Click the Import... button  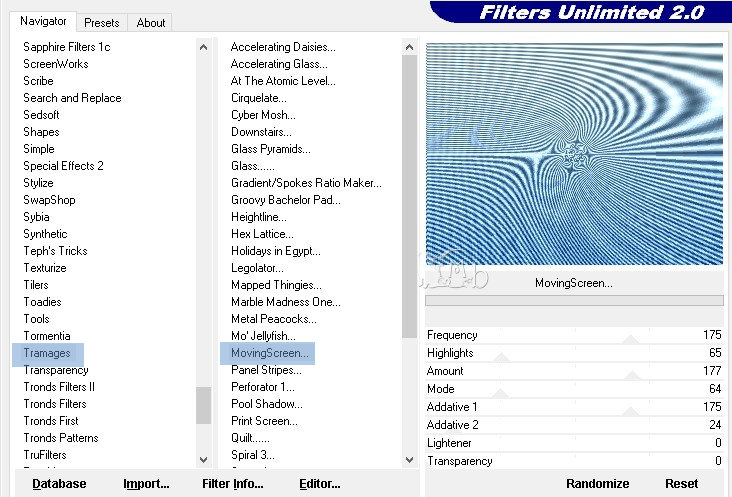point(146,483)
